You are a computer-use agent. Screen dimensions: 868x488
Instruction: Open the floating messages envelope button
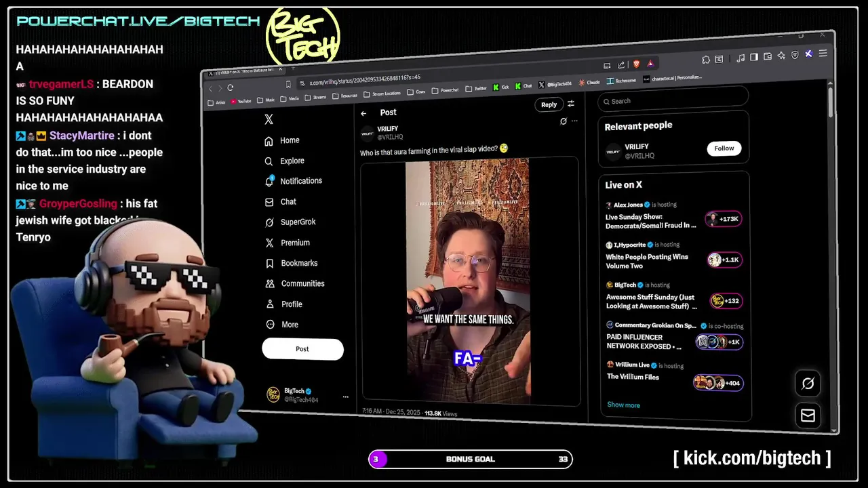click(808, 415)
